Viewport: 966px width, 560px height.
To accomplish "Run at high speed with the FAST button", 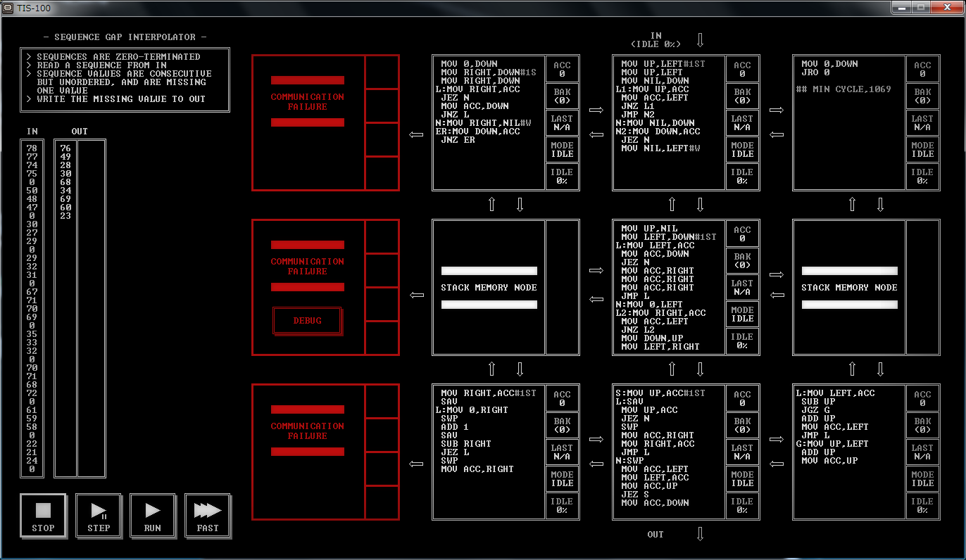I will pyautogui.click(x=208, y=516).
